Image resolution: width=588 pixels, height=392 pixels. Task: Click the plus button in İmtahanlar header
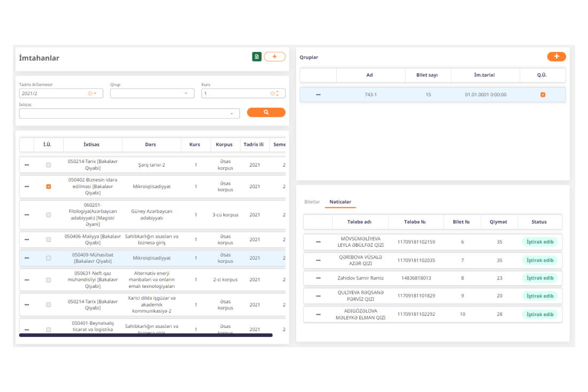[x=275, y=57]
